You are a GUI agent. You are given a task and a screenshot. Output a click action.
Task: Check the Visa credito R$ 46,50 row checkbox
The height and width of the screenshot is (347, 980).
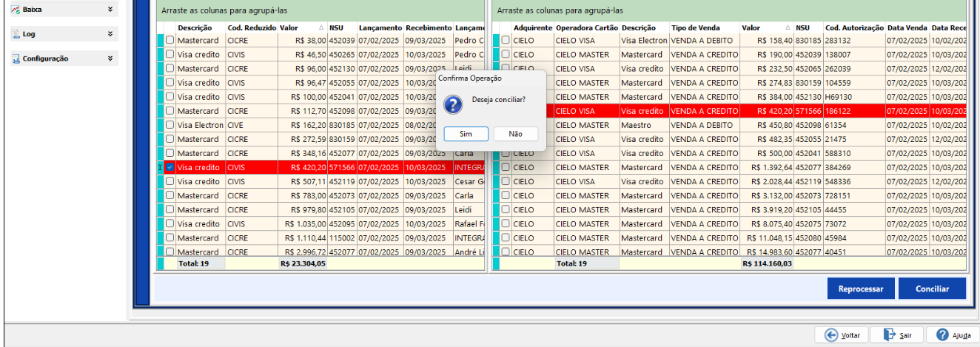(x=170, y=55)
